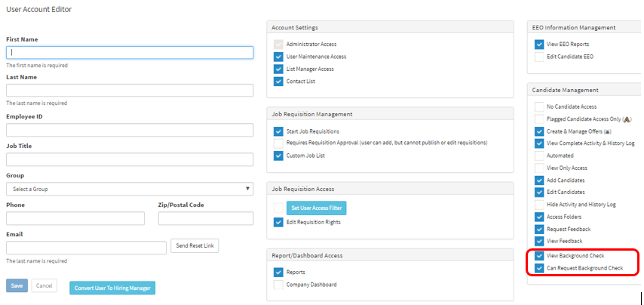Image resolution: width=644 pixels, height=305 pixels.
Task: Toggle User Maintenance Access checkbox
Action: click(279, 57)
